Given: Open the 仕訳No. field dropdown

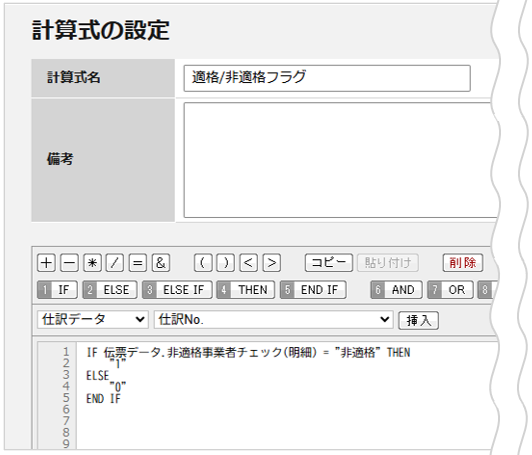Looking at the screenshot, I should [273, 320].
